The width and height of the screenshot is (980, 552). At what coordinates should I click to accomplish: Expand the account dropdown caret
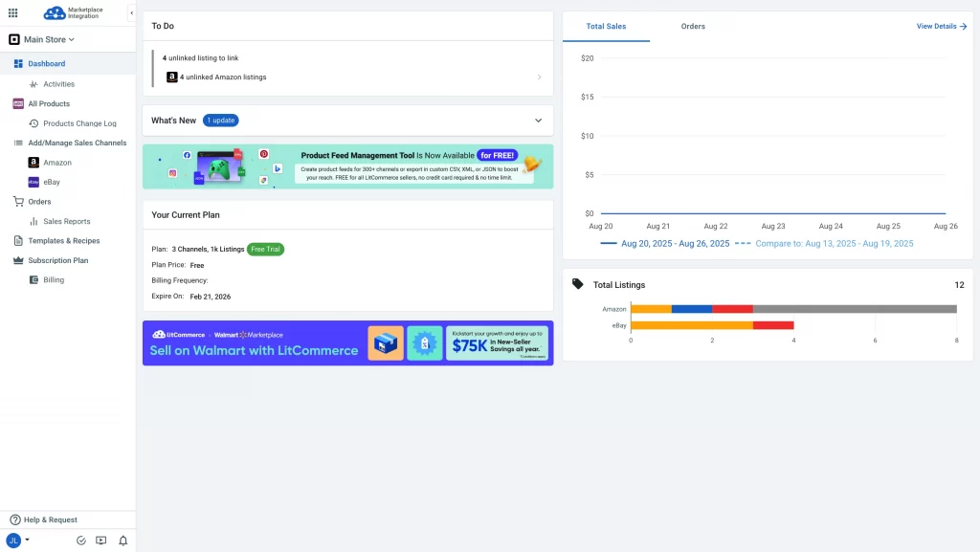coord(27,541)
